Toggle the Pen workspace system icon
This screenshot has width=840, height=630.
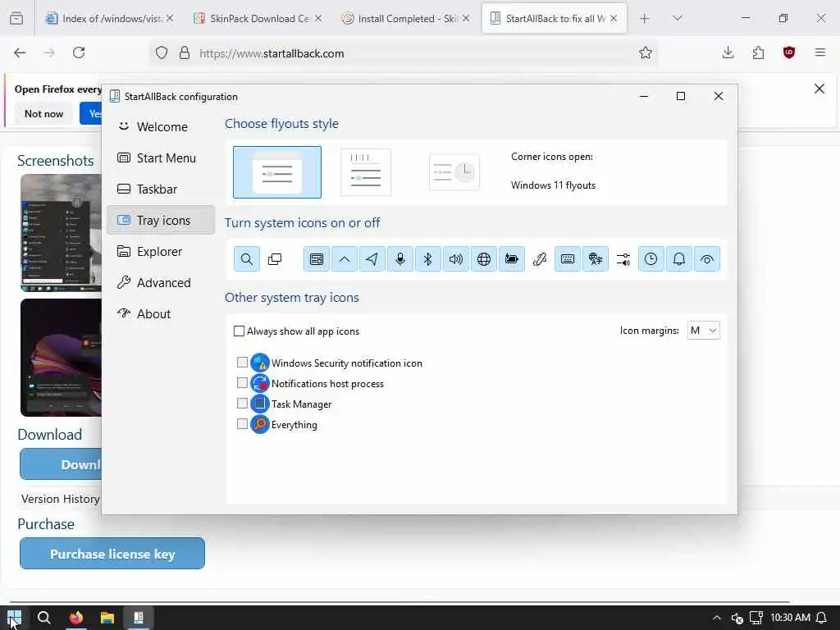[540, 259]
